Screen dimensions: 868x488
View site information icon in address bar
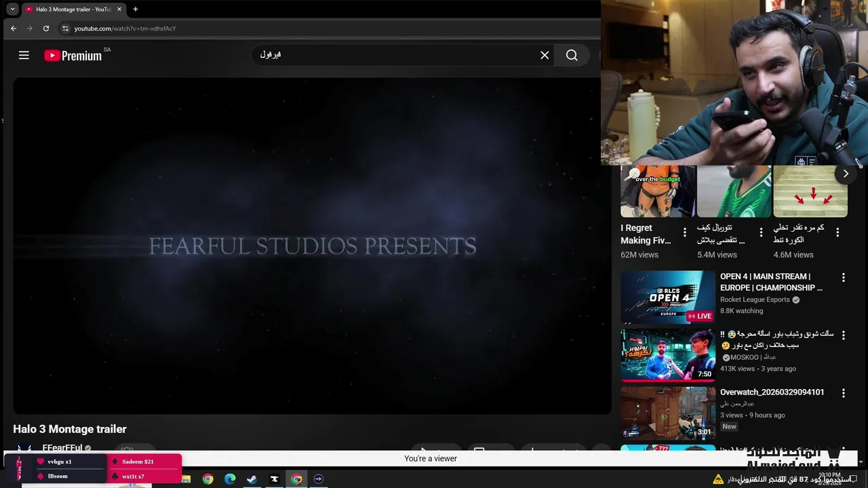point(65,28)
